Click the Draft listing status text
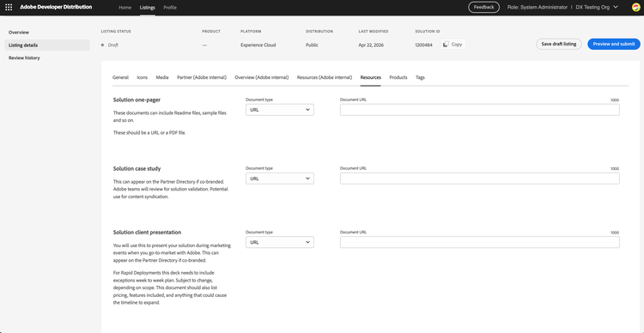The image size is (644, 333). click(113, 45)
